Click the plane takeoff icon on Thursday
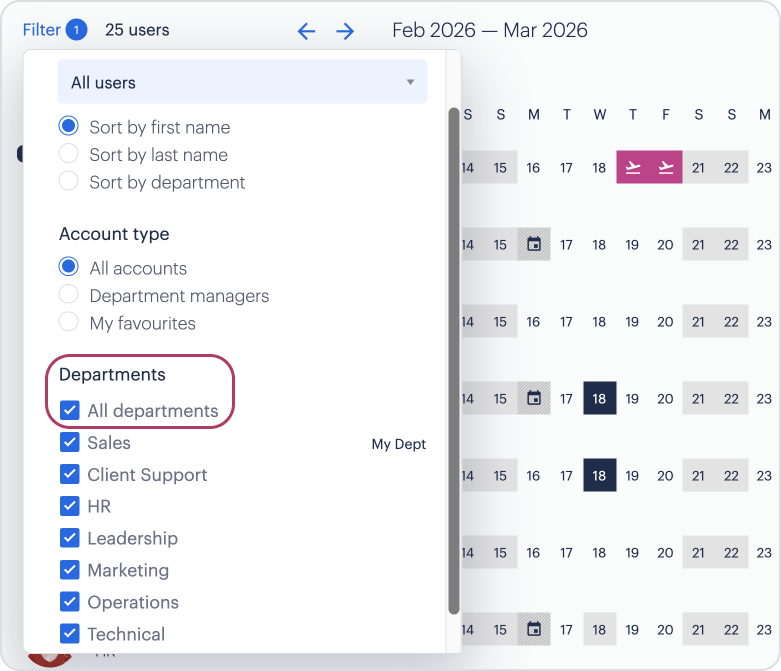781x671 pixels. click(x=632, y=167)
